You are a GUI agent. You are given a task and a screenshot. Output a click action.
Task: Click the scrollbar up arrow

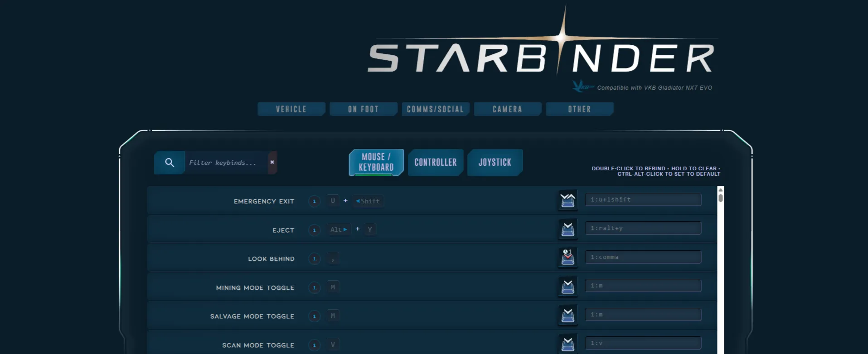720,190
